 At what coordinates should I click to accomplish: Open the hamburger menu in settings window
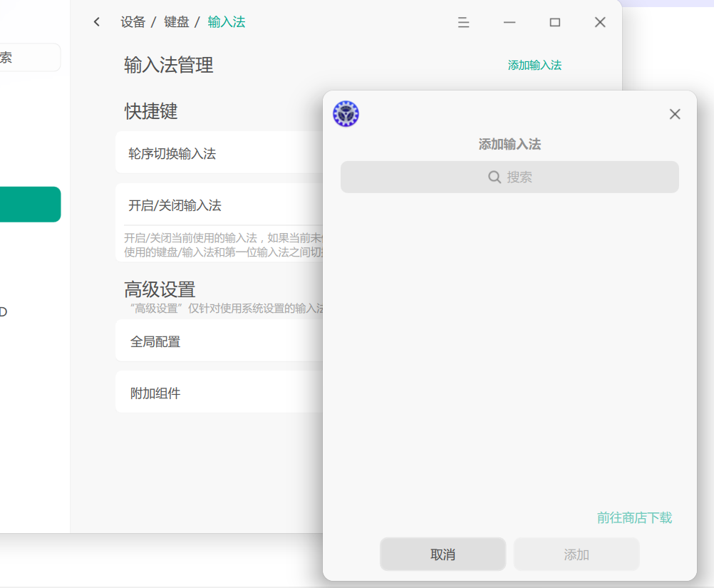pyautogui.click(x=463, y=22)
